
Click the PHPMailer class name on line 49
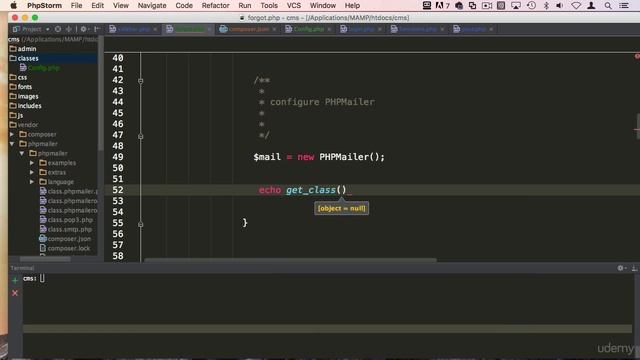(344, 157)
